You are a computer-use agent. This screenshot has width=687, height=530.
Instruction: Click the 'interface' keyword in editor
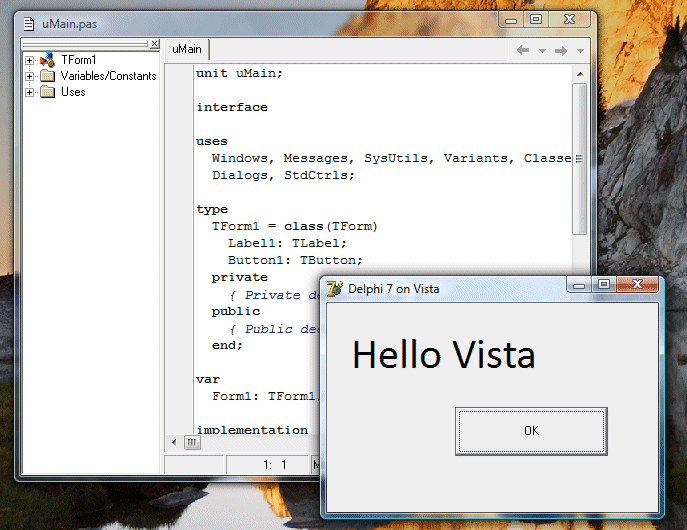click(232, 107)
